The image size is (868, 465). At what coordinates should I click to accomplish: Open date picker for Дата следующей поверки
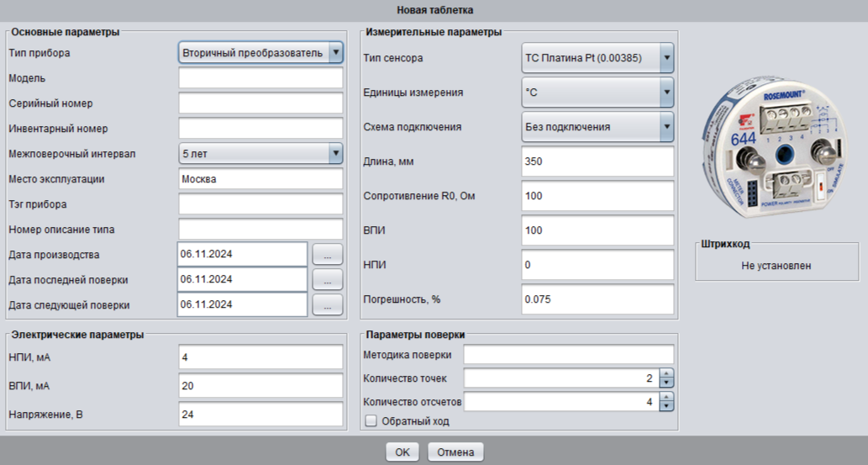click(x=328, y=304)
